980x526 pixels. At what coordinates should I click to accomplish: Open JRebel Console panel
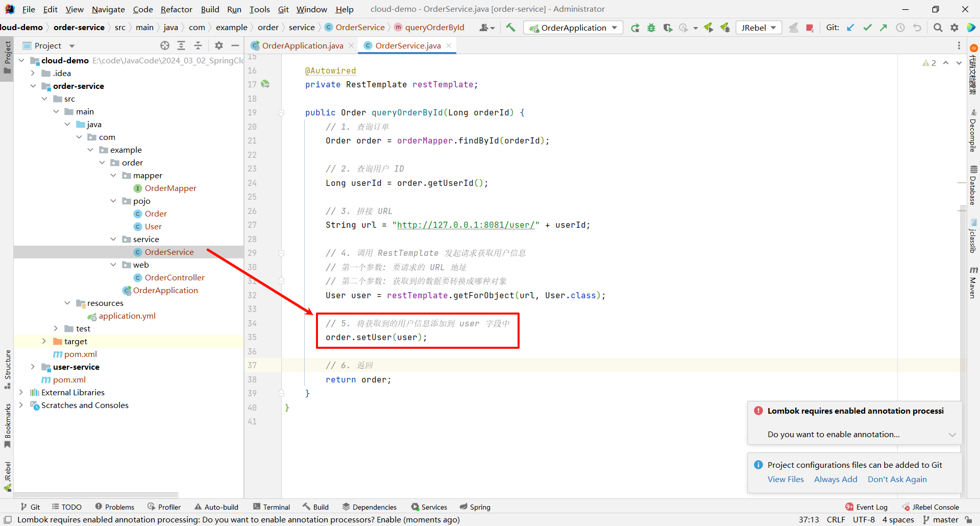coord(930,507)
